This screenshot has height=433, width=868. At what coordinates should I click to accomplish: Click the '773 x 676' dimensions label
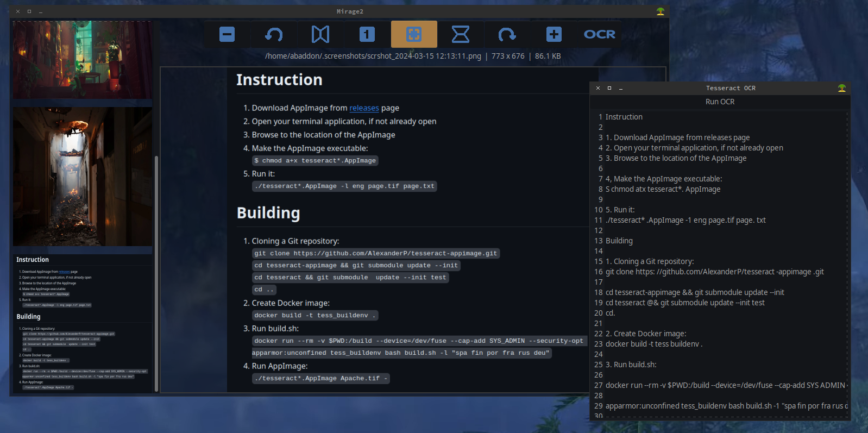coord(508,56)
